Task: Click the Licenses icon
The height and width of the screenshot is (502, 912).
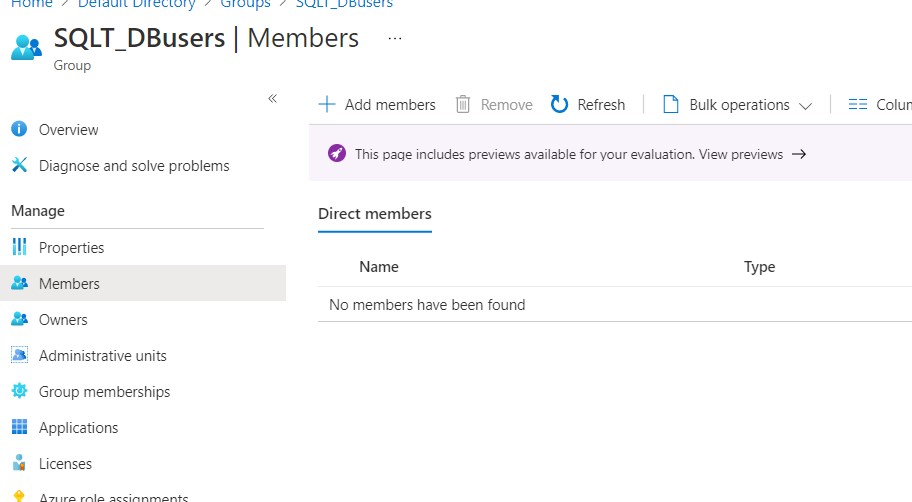Action: point(19,463)
